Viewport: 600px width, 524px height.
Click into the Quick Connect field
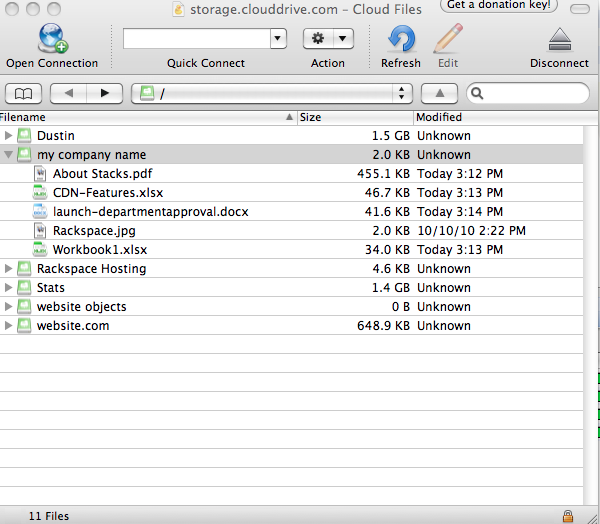[197, 38]
